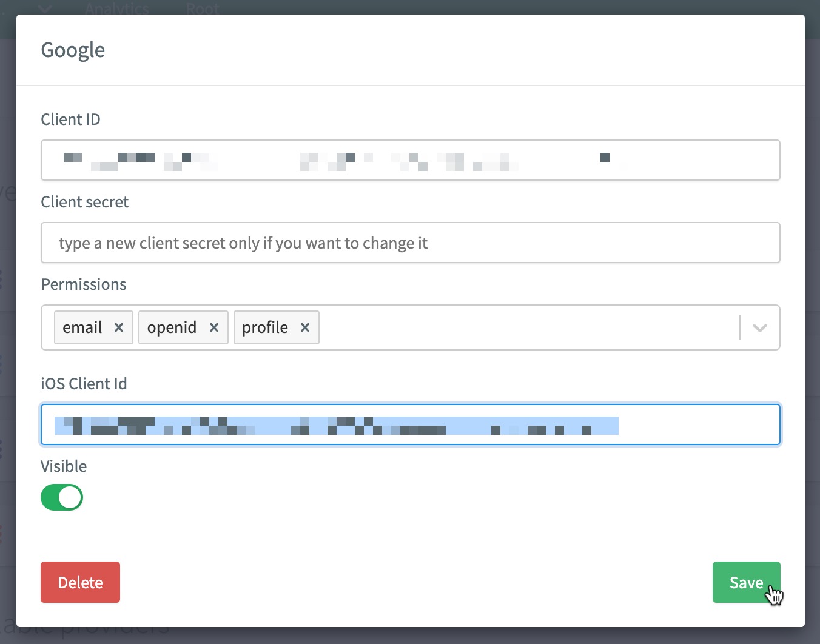Click the Google dialog title
Viewport: 820px width, 644px height.
click(73, 50)
